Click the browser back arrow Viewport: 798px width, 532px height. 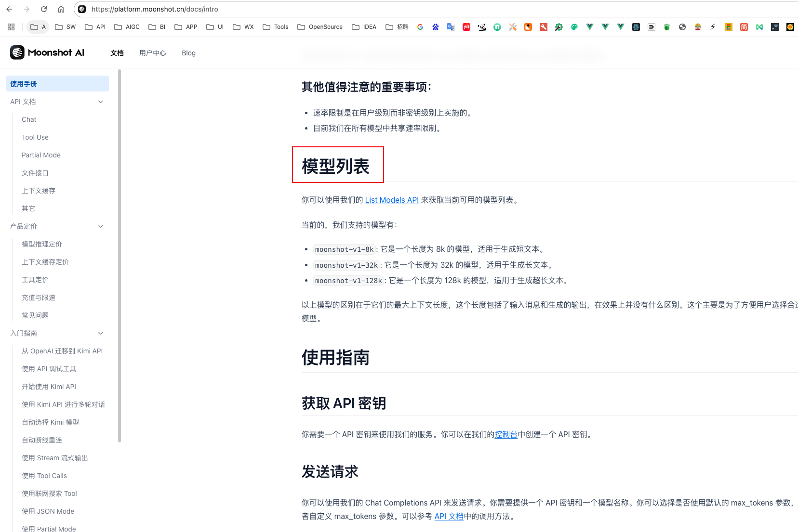(x=9, y=9)
